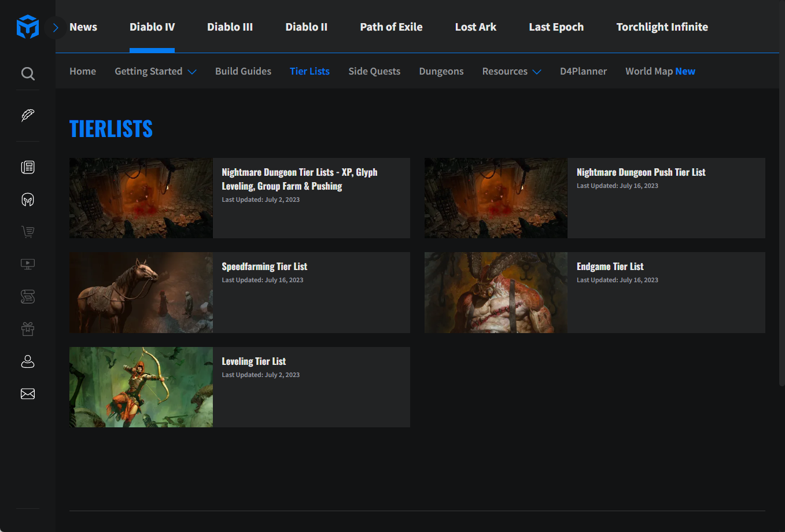
Task: Click the envelope mail icon
Action: click(28, 394)
